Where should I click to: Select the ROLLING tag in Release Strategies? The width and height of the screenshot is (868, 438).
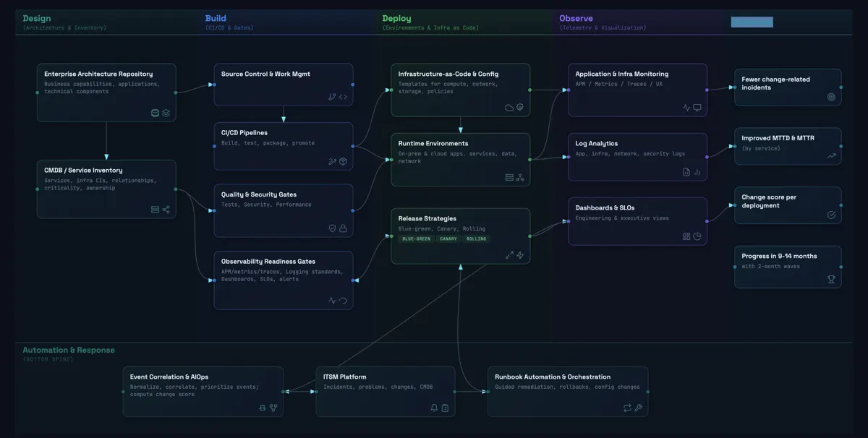(x=476, y=239)
